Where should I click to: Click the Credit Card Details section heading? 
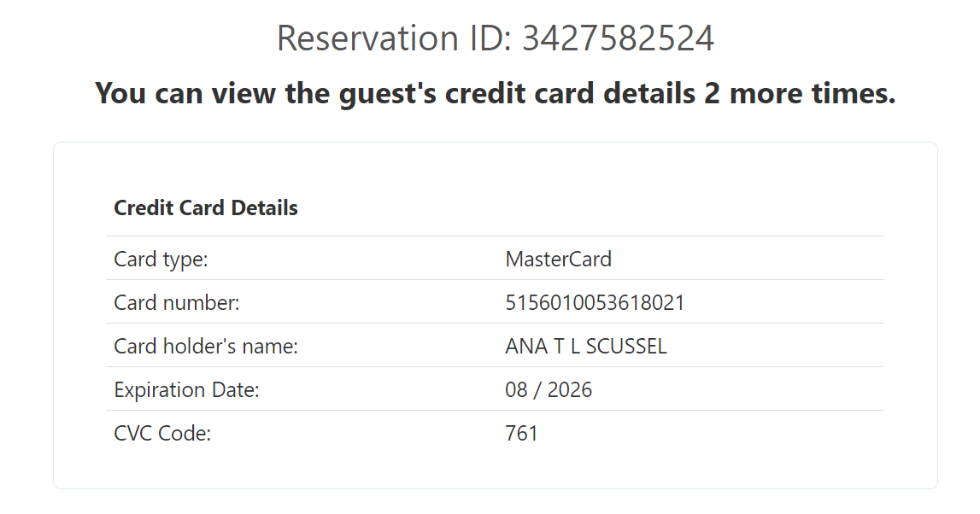pyautogui.click(x=206, y=207)
